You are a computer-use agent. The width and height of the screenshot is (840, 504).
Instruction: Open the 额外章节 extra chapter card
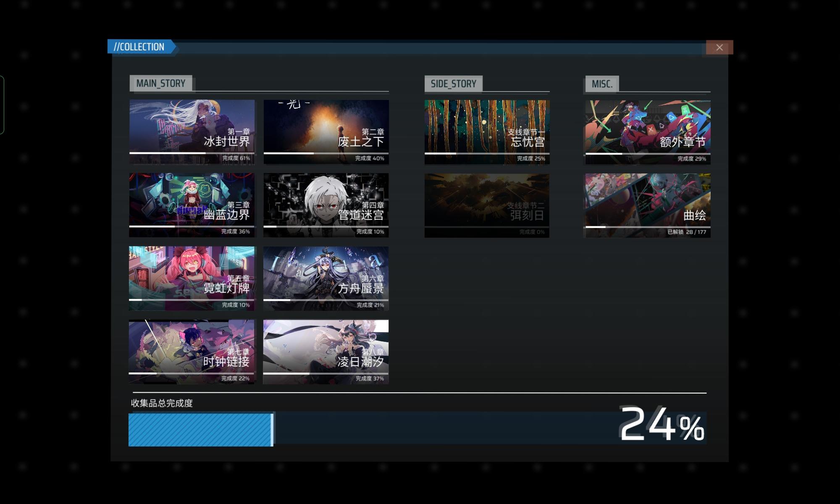click(648, 132)
